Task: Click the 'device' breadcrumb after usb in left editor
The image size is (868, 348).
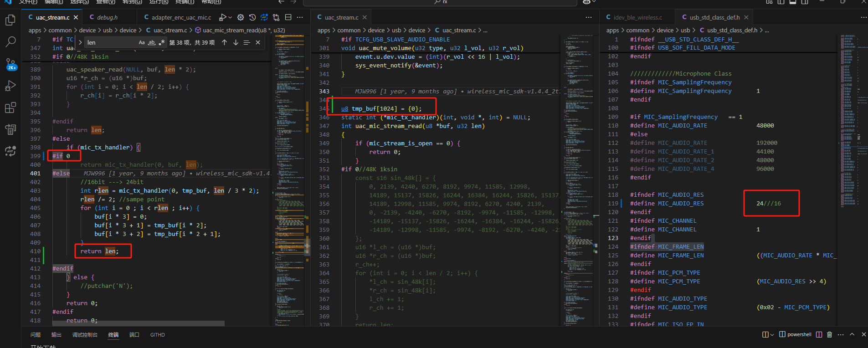Action: [128, 30]
